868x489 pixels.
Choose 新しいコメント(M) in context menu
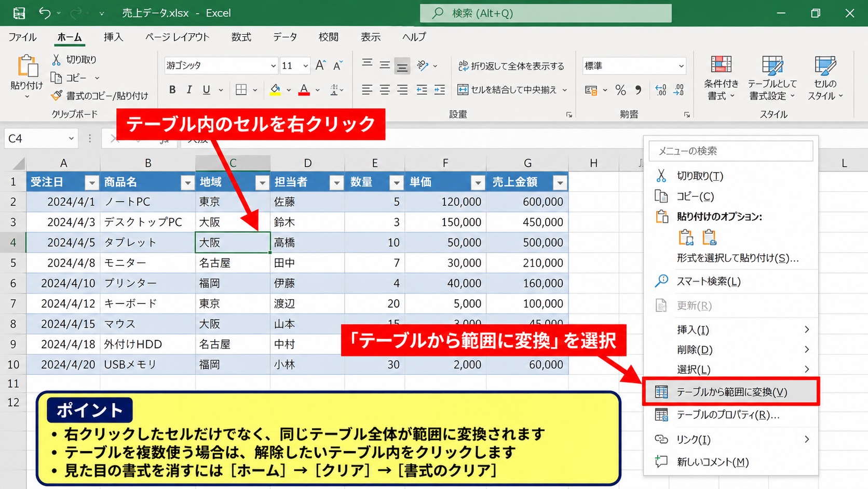[x=731, y=461]
